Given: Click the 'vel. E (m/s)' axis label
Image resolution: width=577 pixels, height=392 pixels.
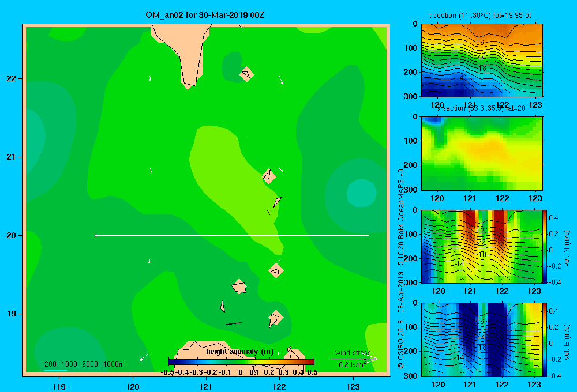Looking at the screenshot, I should click(567, 342).
